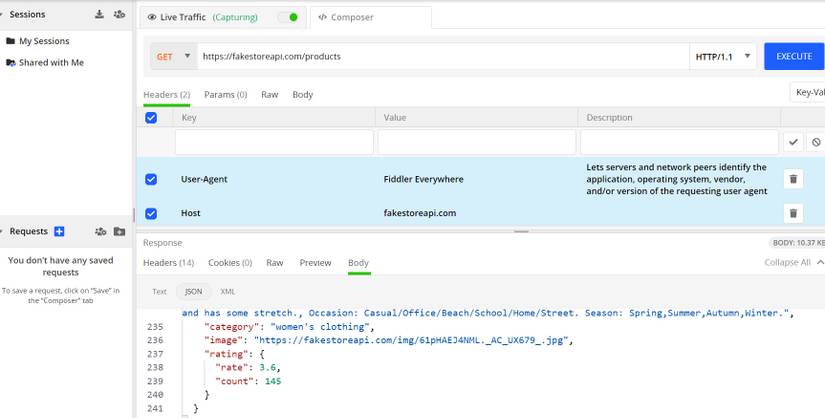
Task: Switch to the Live Traffic tab
Action: point(223,17)
